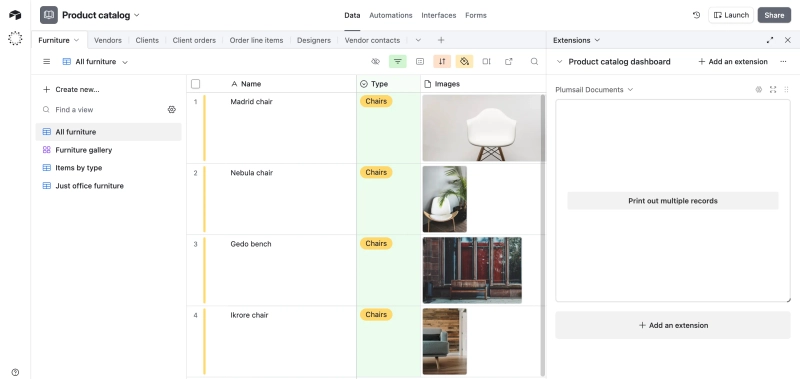
Task: Open Product catalog base name dropdown
Action: [137, 15]
